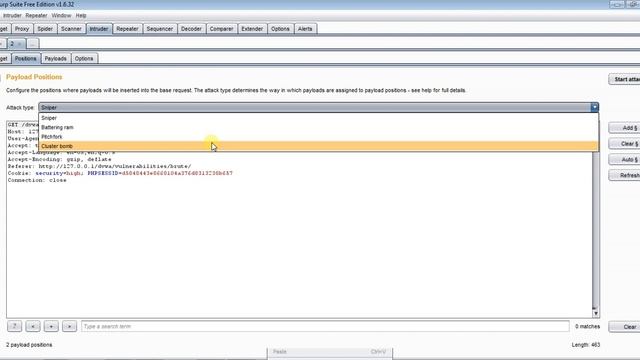Switch to the Payloads sub-tab

56,58
